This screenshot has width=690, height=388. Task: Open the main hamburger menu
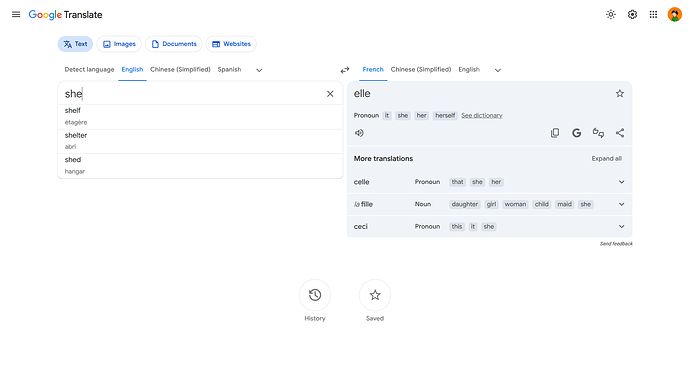point(16,15)
